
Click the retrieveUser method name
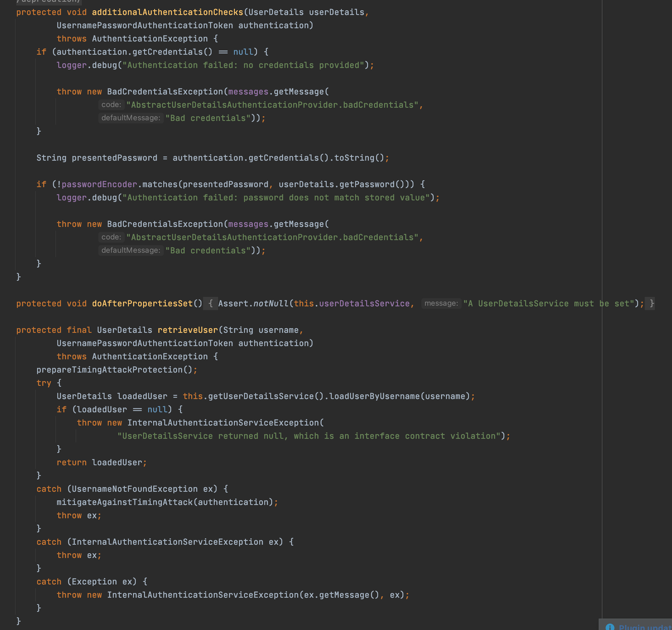187,330
